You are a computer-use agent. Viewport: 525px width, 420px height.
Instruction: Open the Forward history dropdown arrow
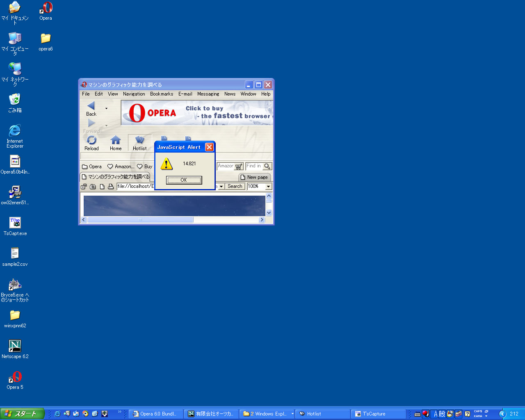tap(106, 126)
